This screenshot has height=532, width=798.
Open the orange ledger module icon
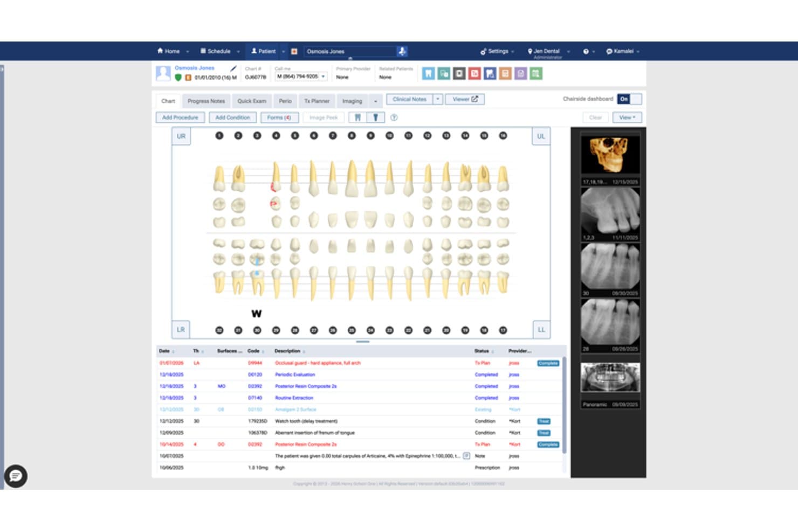pyautogui.click(x=505, y=73)
